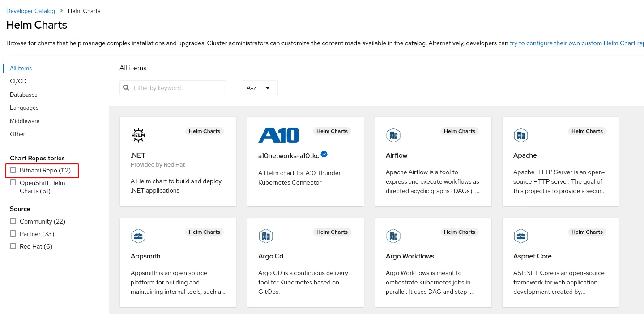
Task: Go to Developer Catalog breadcrumb link
Action: [x=30, y=11]
